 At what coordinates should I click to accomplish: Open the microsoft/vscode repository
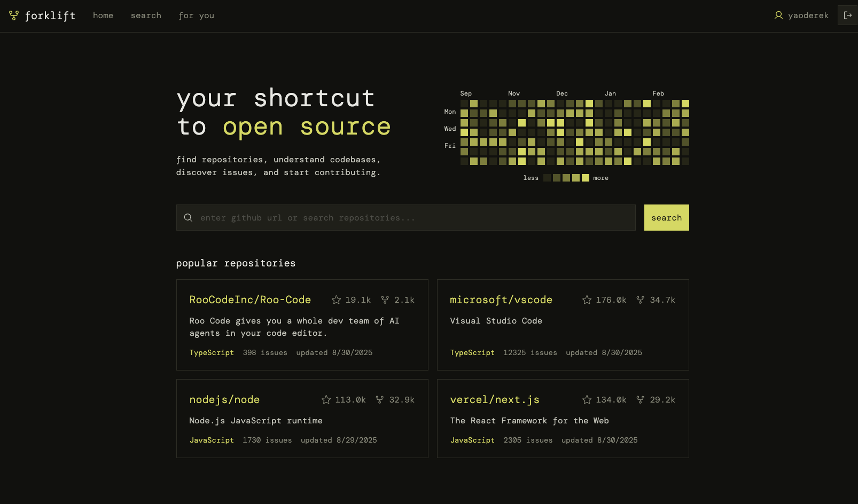pos(501,300)
